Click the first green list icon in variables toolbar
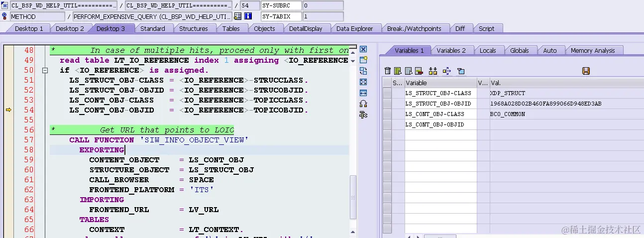 398,71
